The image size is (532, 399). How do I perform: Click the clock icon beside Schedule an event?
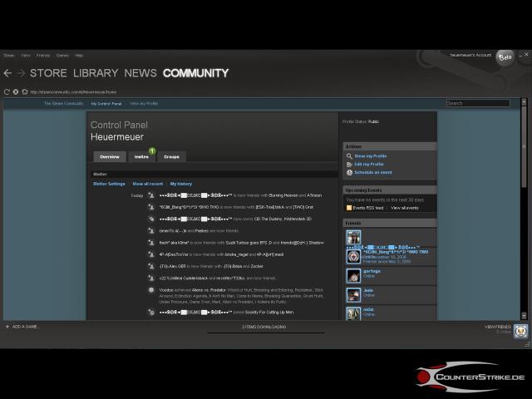[349, 172]
